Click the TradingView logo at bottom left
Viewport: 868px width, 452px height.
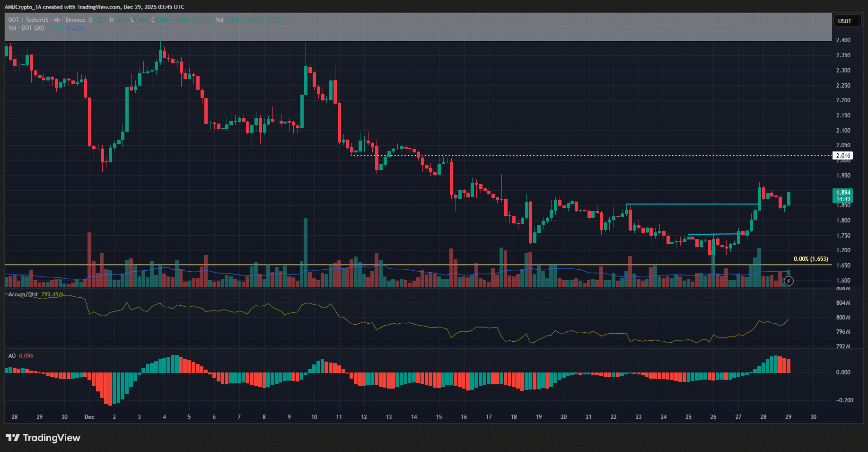tap(43, 438)
